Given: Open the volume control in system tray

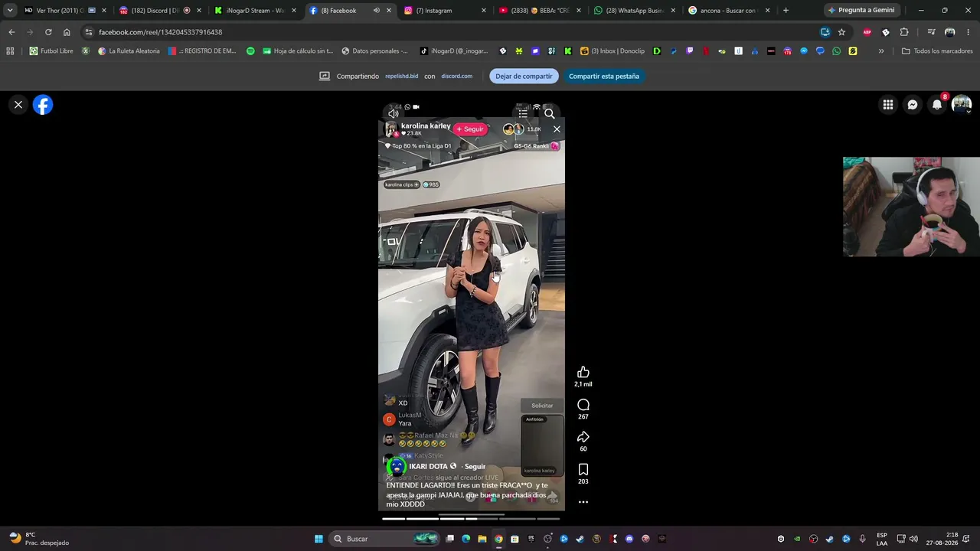Looking at the screenshot, I should (x=913, y=539).
